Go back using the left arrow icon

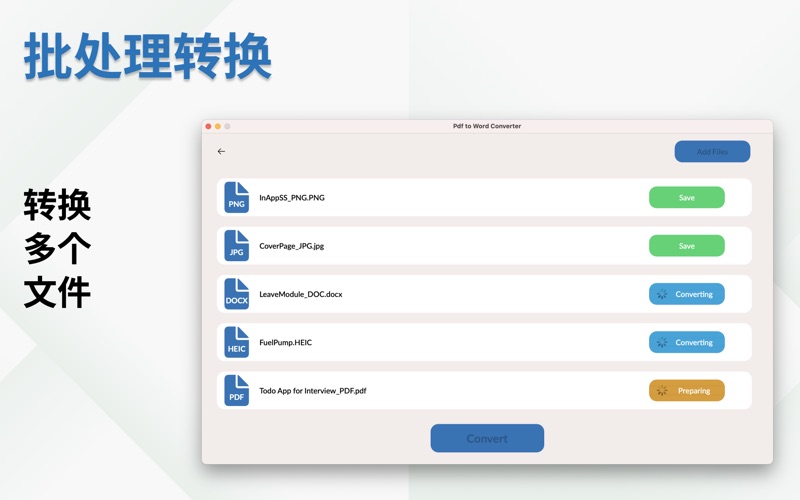point(221,152)
